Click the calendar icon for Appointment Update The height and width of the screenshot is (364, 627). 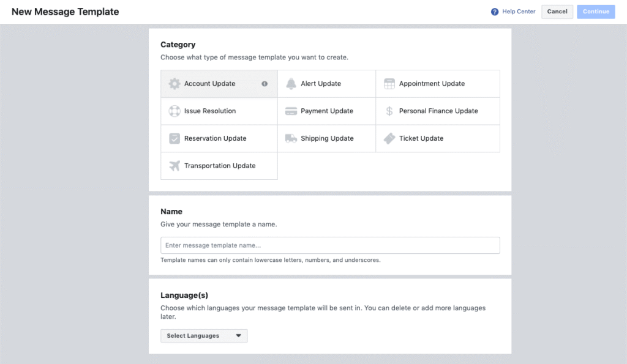(389, 84)
